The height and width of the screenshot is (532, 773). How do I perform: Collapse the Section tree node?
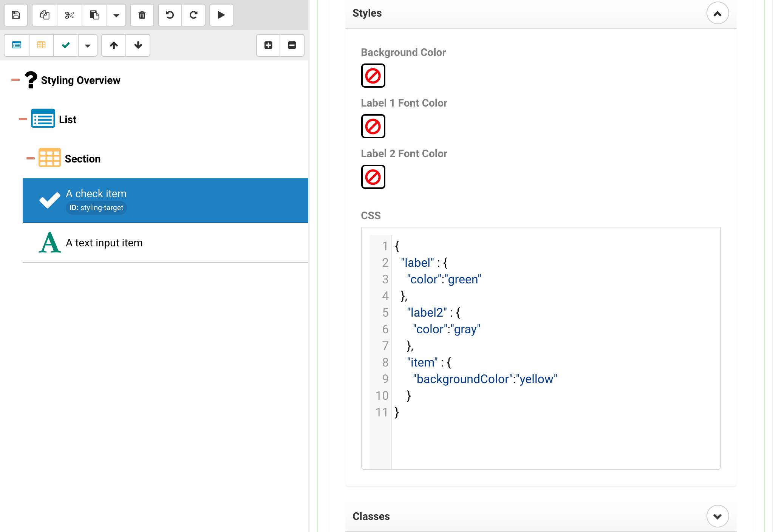[x=30, y=159]
